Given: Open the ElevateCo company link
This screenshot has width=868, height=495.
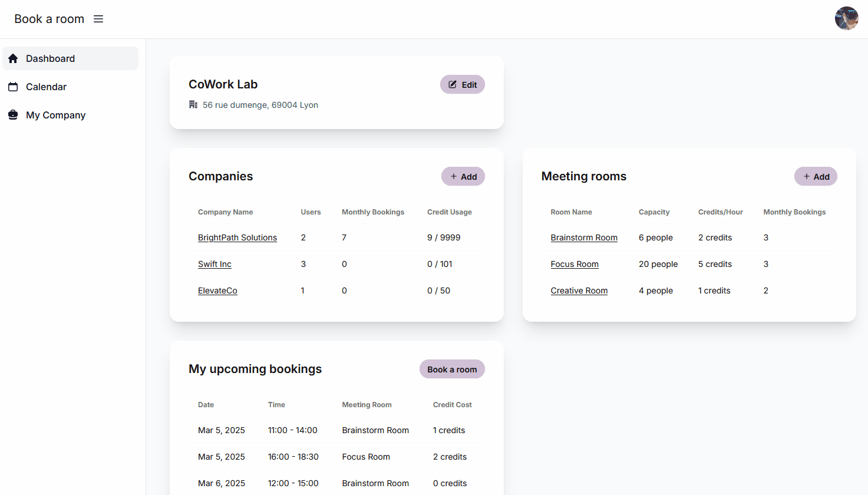Looking at the screenshot, I should click(x=217, y=290).
